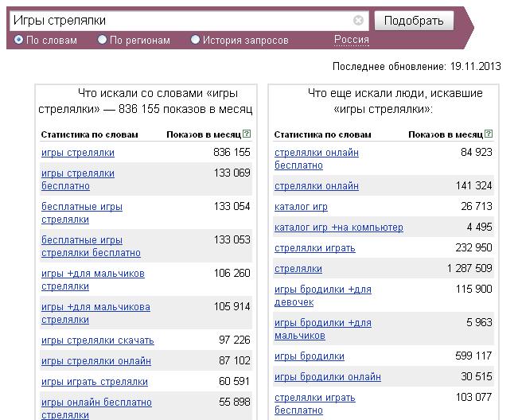The image size is (518, 420).
Task: Open 'игры бродилки +для мальчиков' link
Action: pos(323,329)
